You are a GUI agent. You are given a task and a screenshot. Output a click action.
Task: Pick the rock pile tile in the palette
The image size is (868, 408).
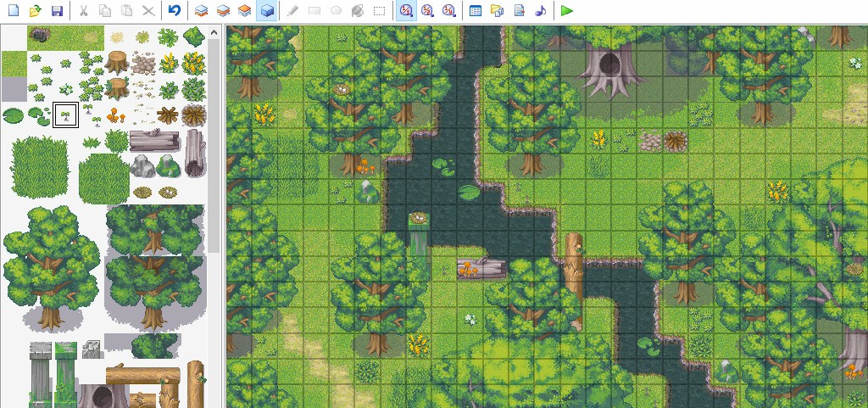[143, 64]
